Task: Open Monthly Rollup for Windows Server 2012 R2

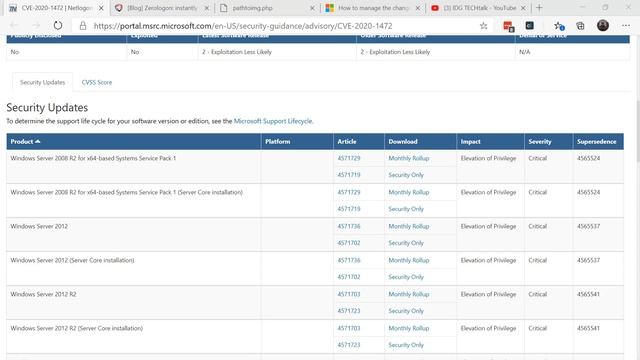Action: pyautogui.click(x=409, y=294)
